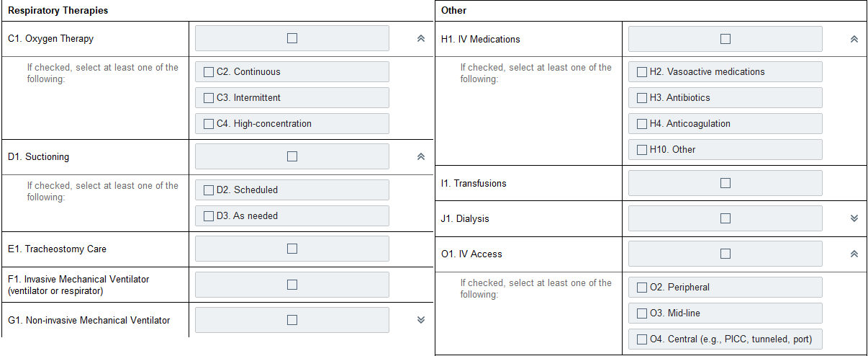Screen dimensions: 868x356
Task: Expand the J1 Dialysis options
Action: [x=854, y=218]
